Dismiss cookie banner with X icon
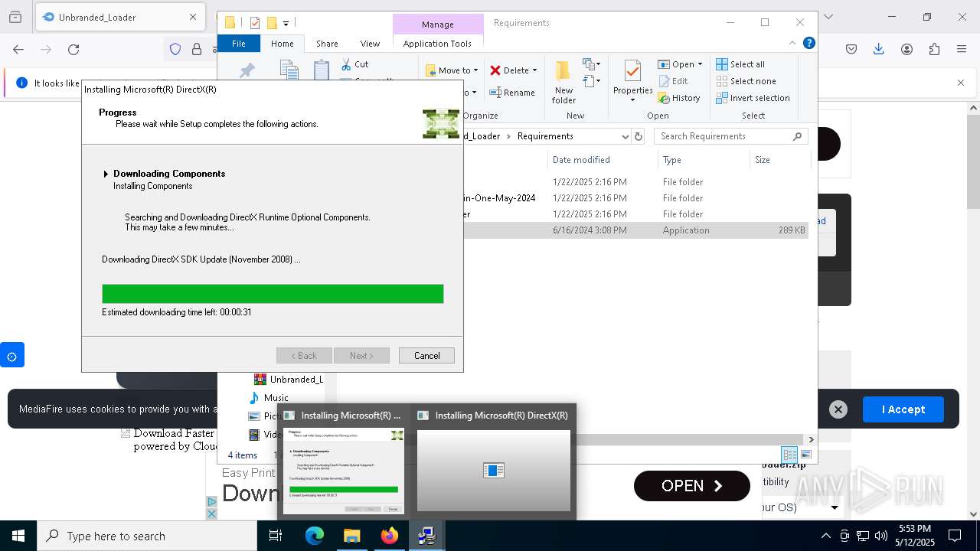Viewport: 980px width, 551px height. click(838, 409)
